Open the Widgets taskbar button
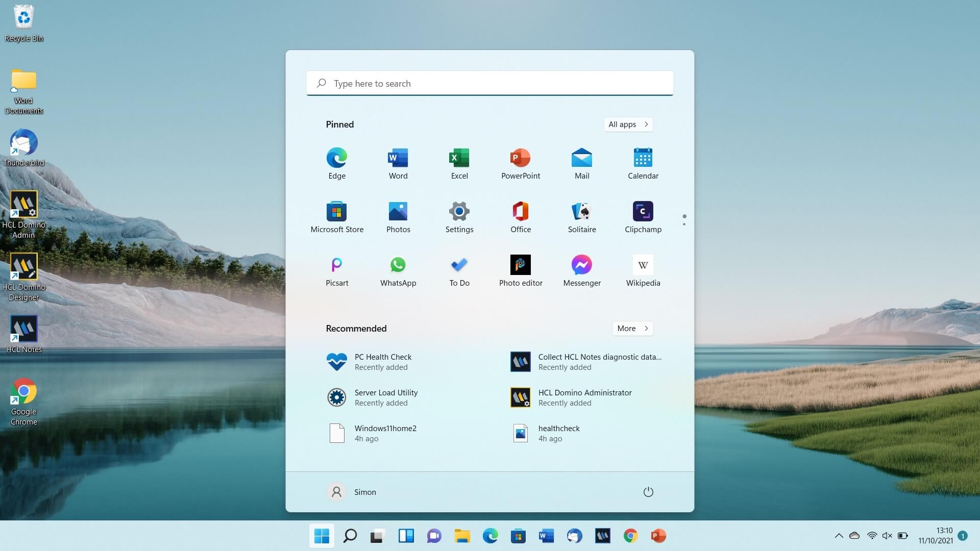Image resolution: width=980 pixels, height=551 pixels. pos(406,536)
